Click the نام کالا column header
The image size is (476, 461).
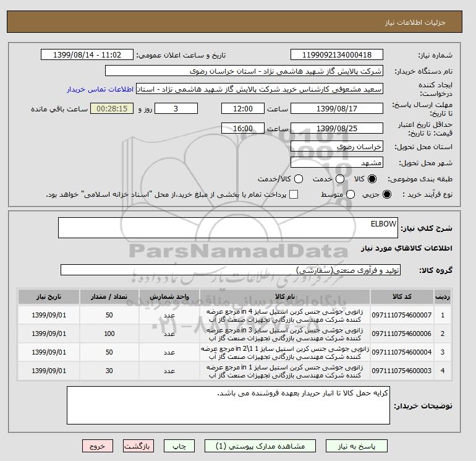click(285, 296)
